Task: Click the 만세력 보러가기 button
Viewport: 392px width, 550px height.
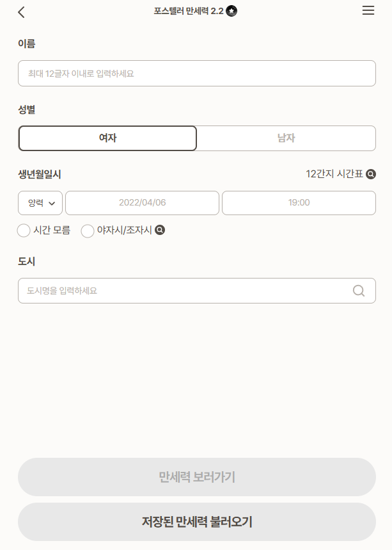Action: [x=197, y=477]
